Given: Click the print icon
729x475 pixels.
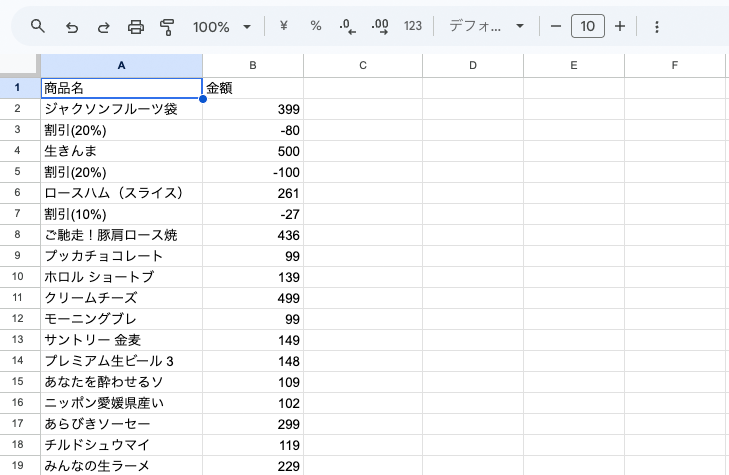Looking at the screenshot, I should tap(135, 27).
